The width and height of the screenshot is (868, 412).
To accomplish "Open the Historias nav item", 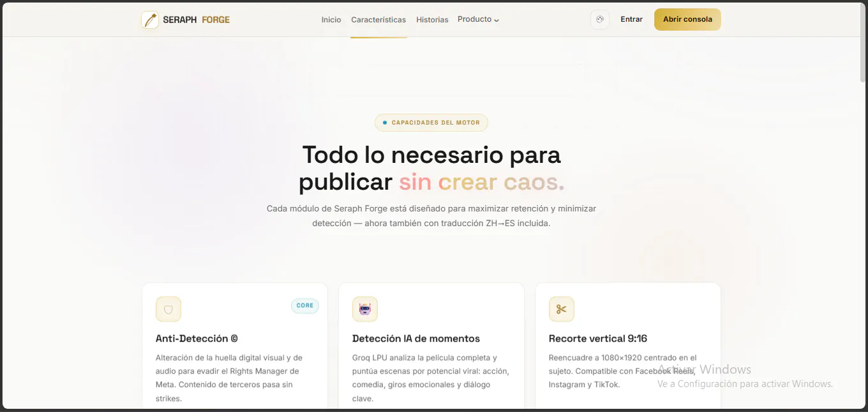I will point(432,20).
